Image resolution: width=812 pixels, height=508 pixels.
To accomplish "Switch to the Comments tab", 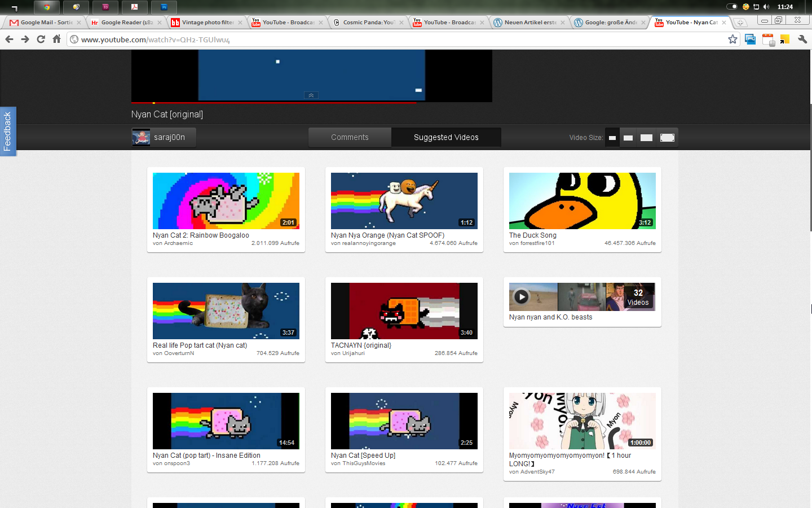I will [350, 137].
